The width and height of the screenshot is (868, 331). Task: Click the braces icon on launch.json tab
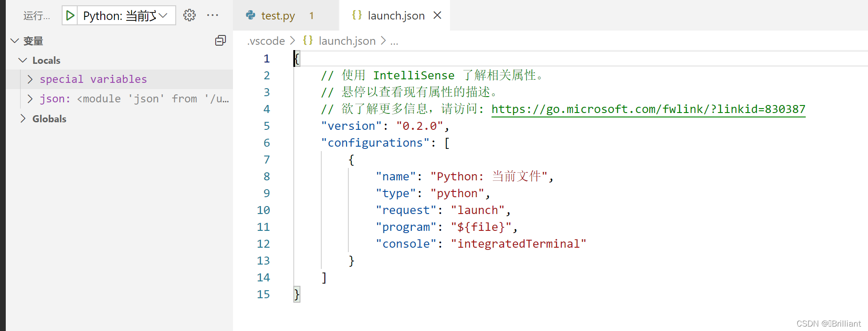357,16
